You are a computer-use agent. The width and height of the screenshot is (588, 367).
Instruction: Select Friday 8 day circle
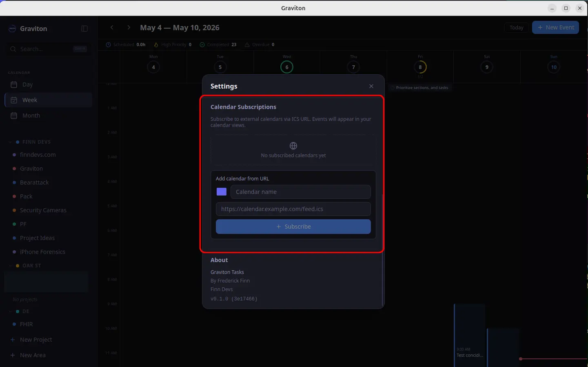(420, 67)
